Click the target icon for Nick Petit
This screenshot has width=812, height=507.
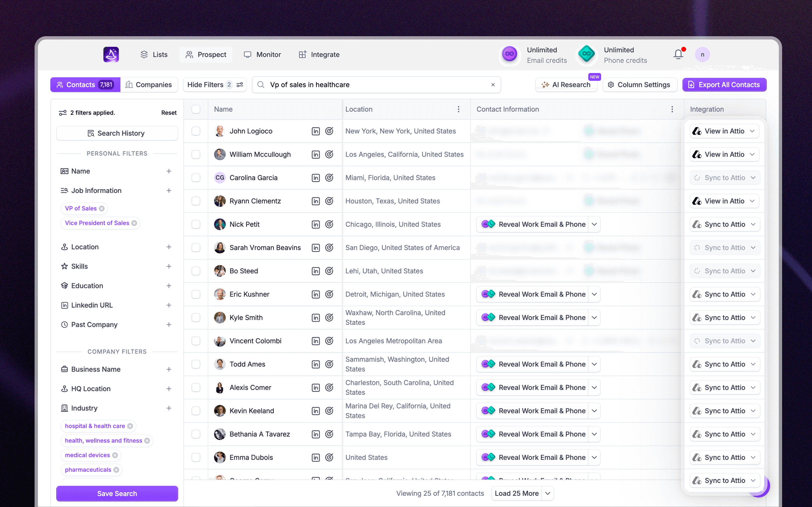tap(329, 224)
